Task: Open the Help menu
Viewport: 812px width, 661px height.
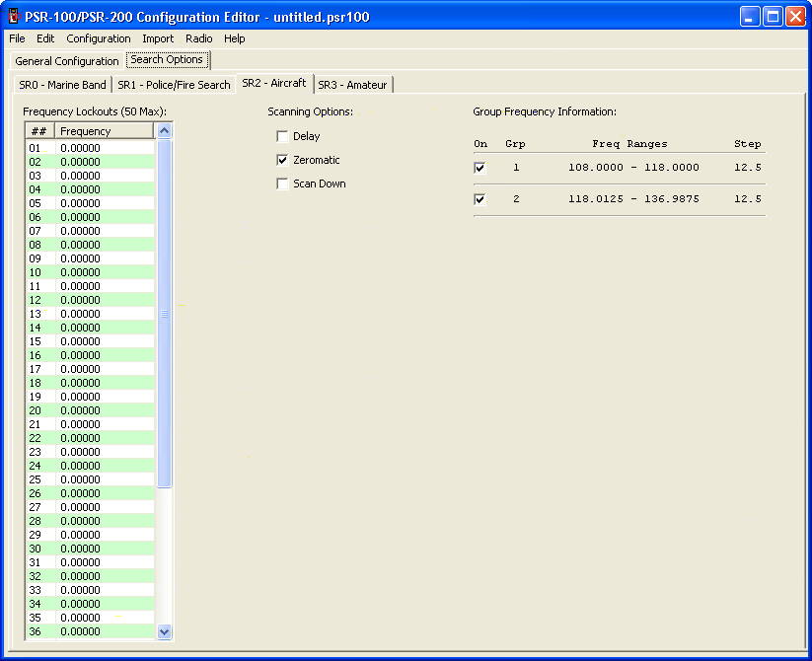Action: (235, 38)
